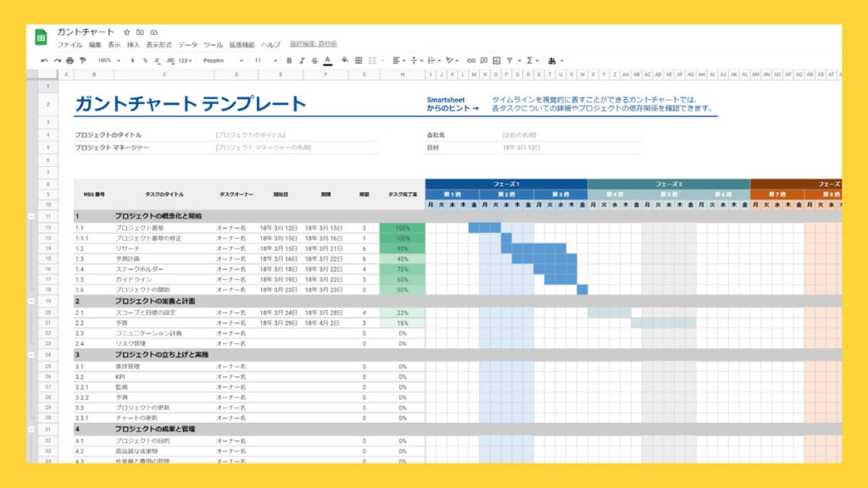The width and height of the screenshot is (868, 488).
Task: Open the insert chart icon
Action: point(496,62)
